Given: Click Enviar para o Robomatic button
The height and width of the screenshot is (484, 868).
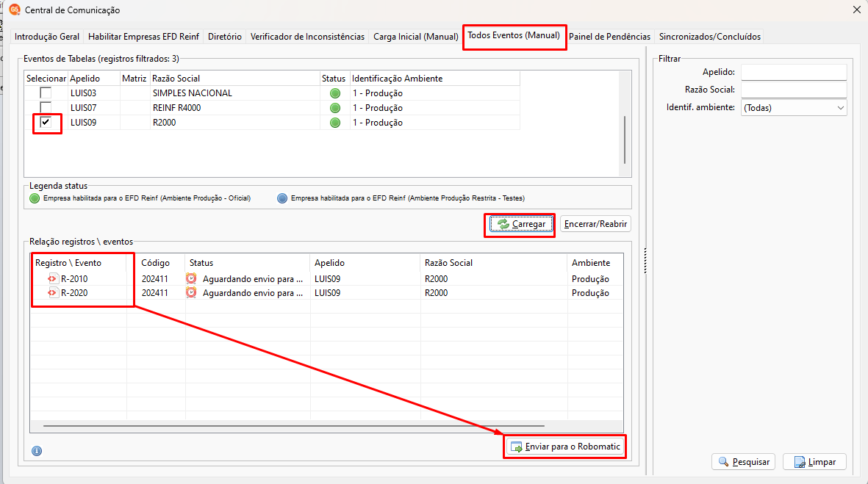Looking at the screenshot, I should tap(565, 447).
